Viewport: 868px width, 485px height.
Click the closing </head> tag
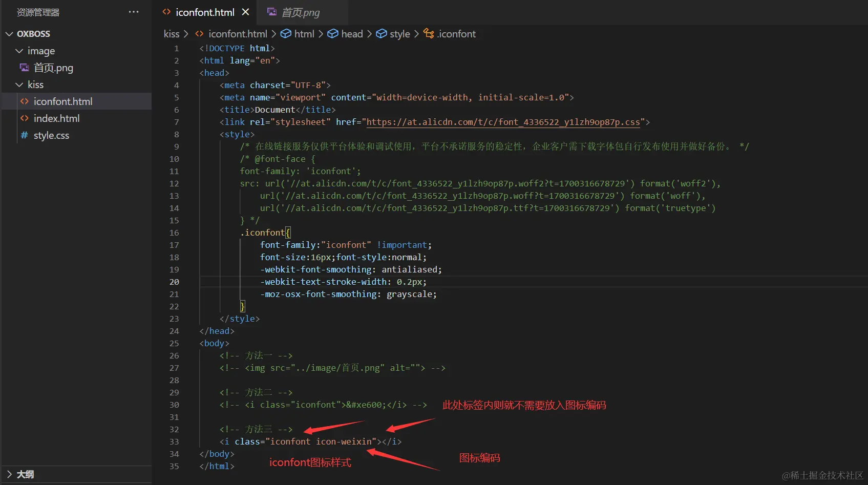[x=217, y=331]
